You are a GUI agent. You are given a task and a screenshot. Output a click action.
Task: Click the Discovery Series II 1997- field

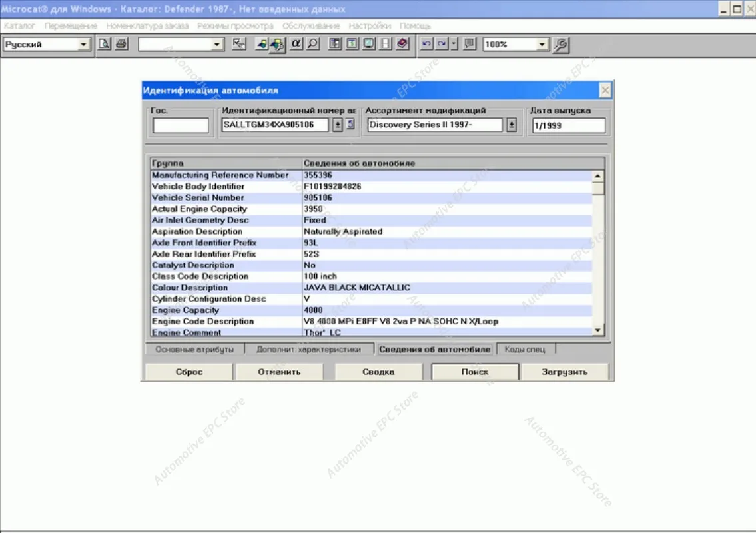click(434, 125)
